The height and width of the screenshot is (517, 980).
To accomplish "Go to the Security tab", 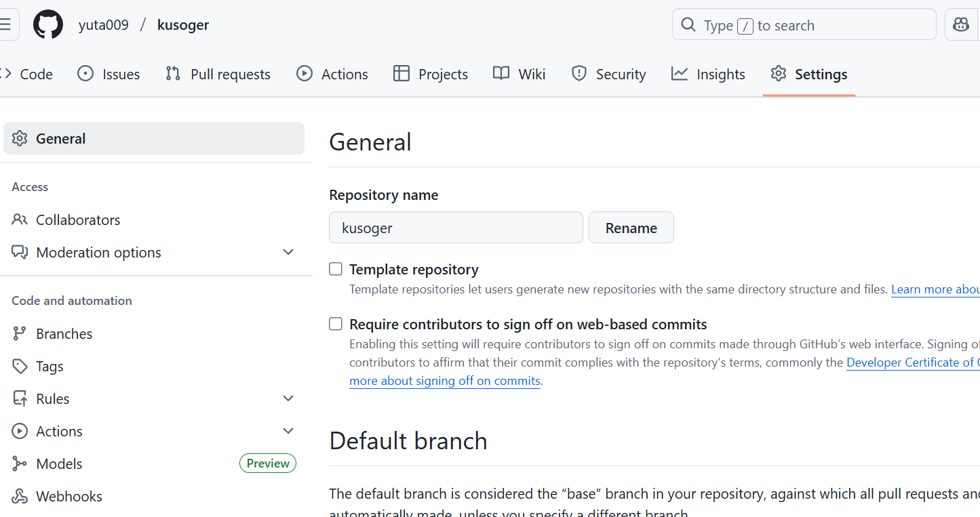I will click(608, 74).
